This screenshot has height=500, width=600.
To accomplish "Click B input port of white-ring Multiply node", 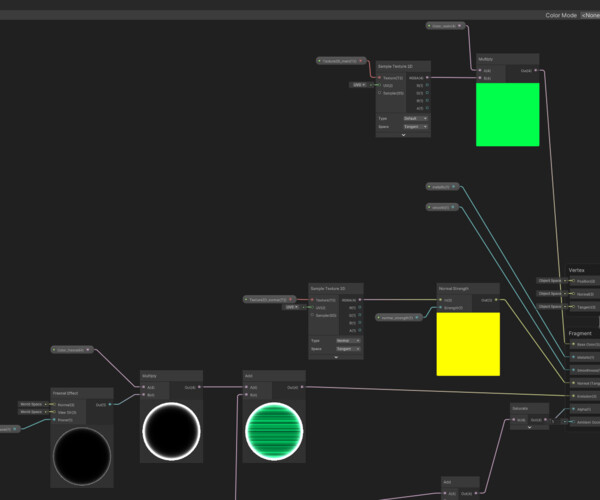I will [144, 395].
